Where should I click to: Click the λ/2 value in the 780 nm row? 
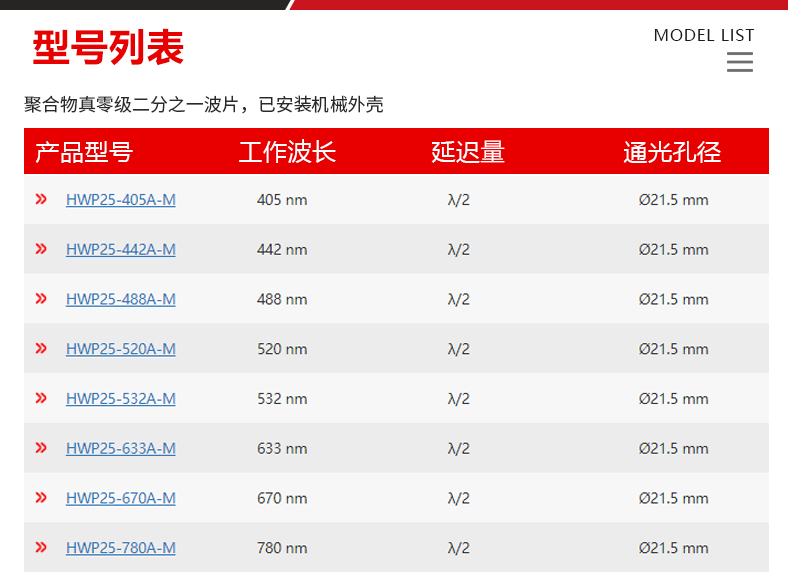(458, 548)
